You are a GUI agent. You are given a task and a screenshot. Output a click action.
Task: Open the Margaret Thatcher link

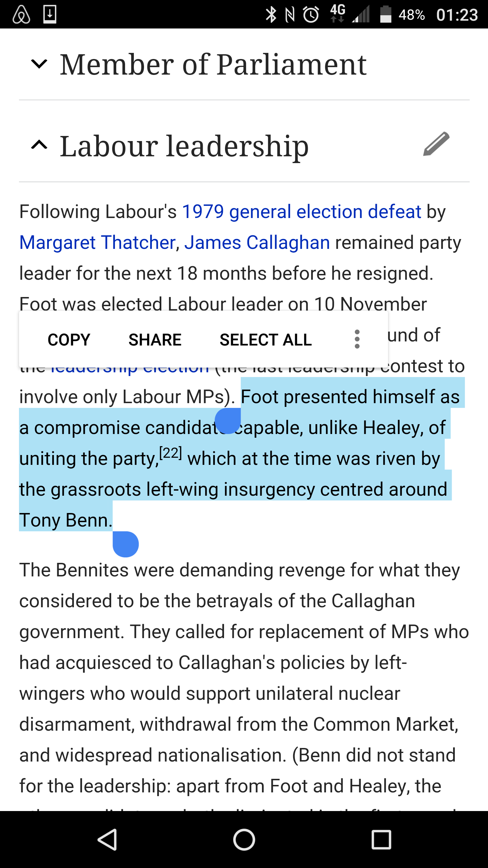(x=98, y=243)
